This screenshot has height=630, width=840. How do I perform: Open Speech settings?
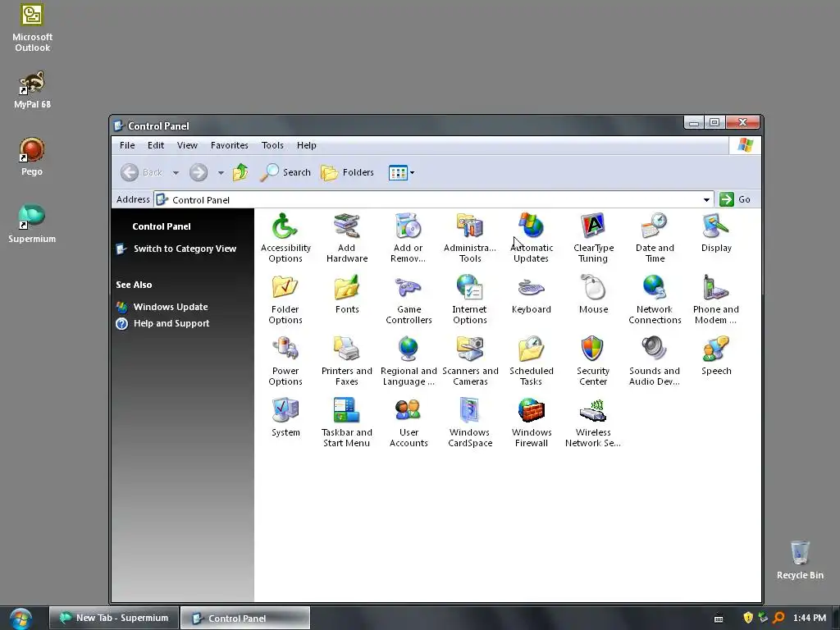(716, 356)
